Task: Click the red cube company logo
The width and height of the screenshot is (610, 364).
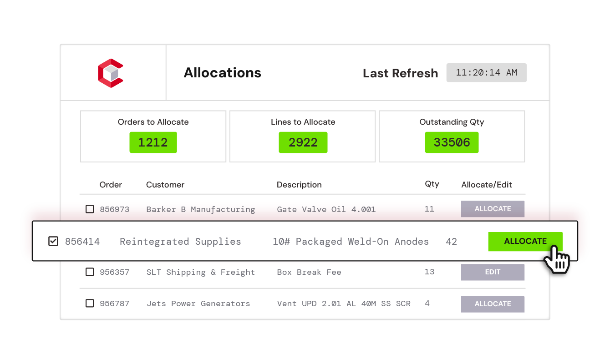Action: (111, 73)
